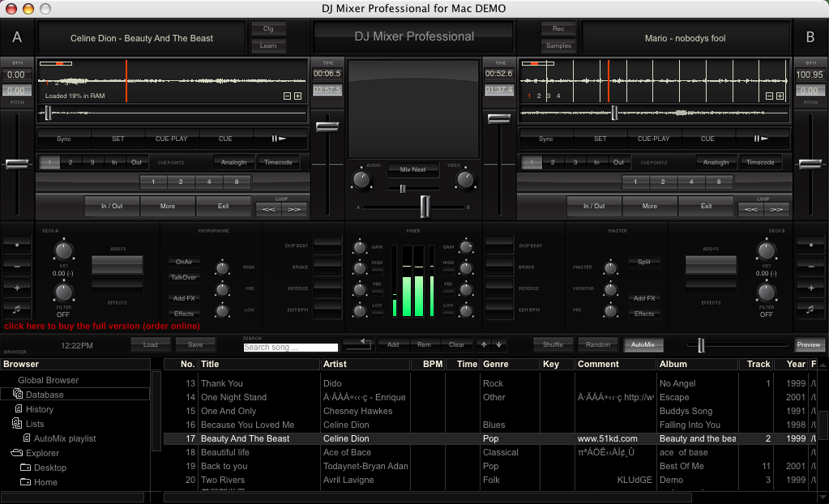The height and width of the screenshot is (504, 829).
Task: Enable AnalogIn on Deck B
Action: (716, 162)
